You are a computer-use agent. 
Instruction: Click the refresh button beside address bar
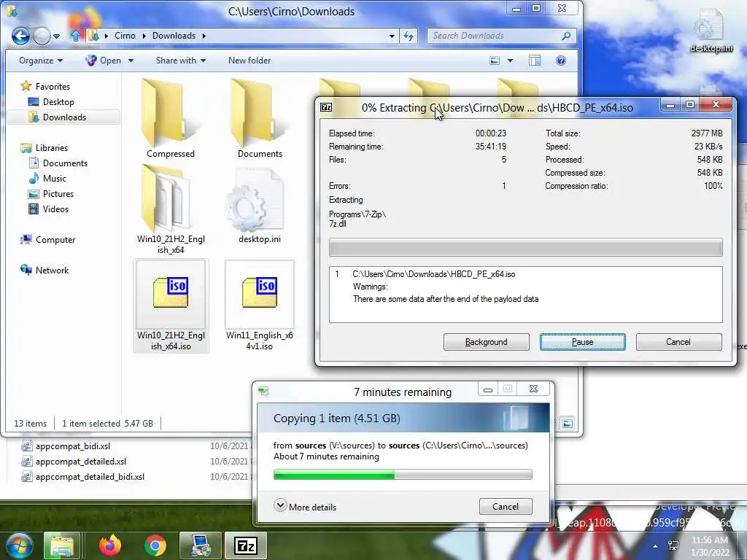(409, 36)
